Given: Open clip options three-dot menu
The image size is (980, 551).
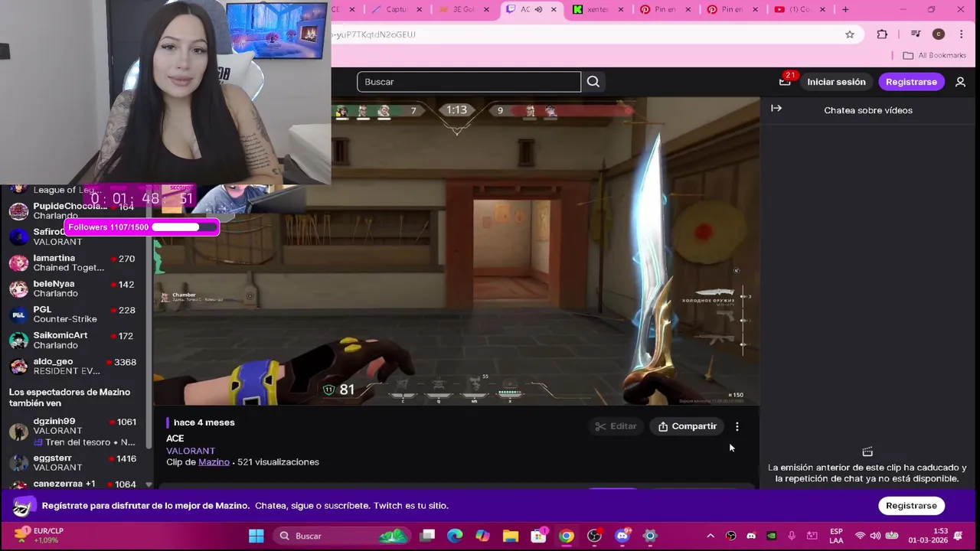Looking at the screenshot, I should click(x=737, y=426).
